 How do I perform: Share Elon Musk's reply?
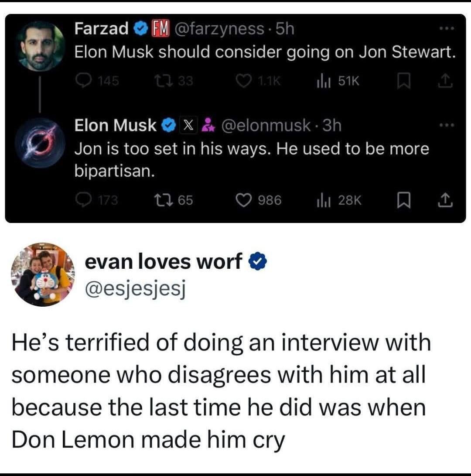447,200
